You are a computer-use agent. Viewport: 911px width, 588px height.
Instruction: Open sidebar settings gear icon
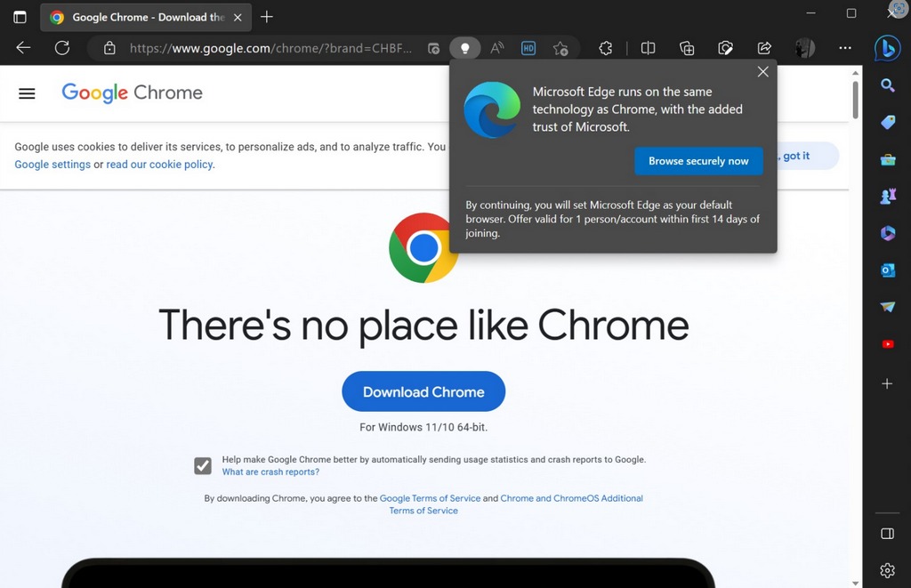[887, 570]
